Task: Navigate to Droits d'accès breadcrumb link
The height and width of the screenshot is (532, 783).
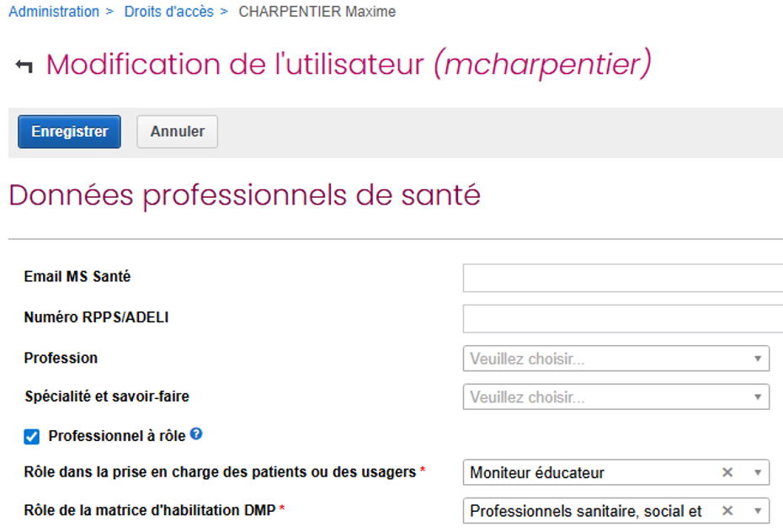Action: click(x=168, y=12)
